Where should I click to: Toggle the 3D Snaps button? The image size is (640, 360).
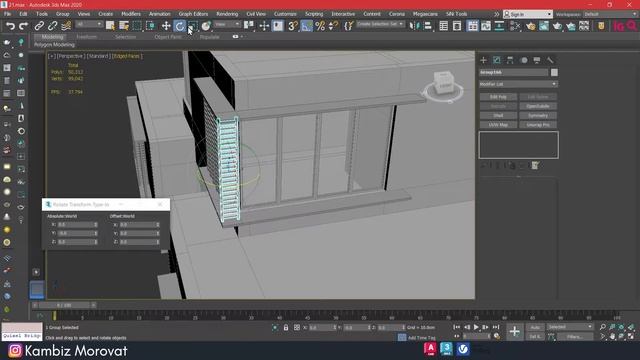pos(292,26)
